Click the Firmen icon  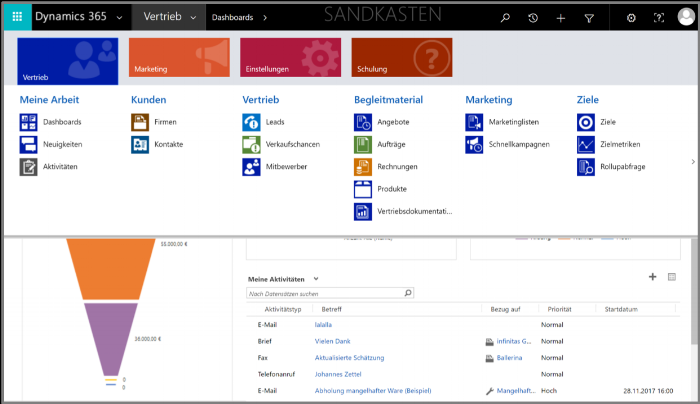(140, 122)
